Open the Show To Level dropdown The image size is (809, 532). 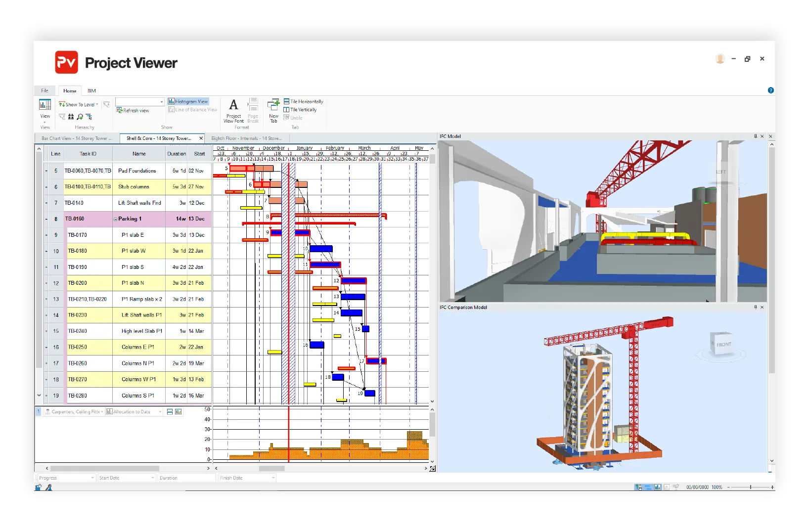[x=79, y=104]
